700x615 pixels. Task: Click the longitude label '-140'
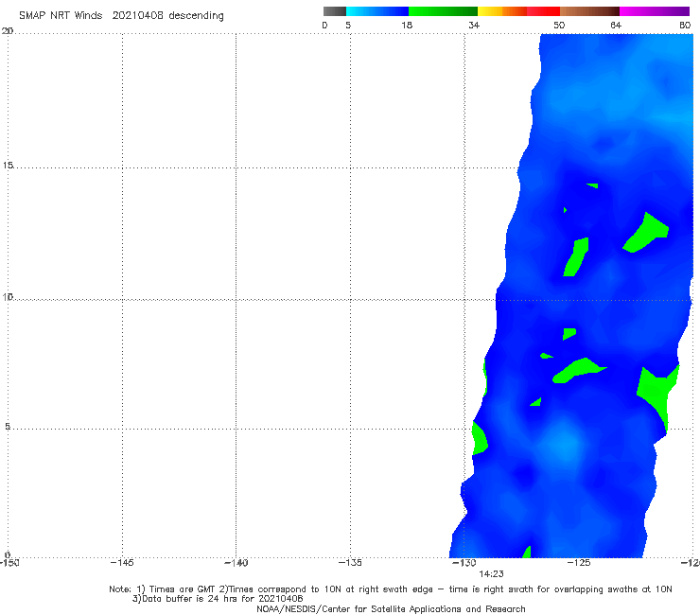pos(236,563)
